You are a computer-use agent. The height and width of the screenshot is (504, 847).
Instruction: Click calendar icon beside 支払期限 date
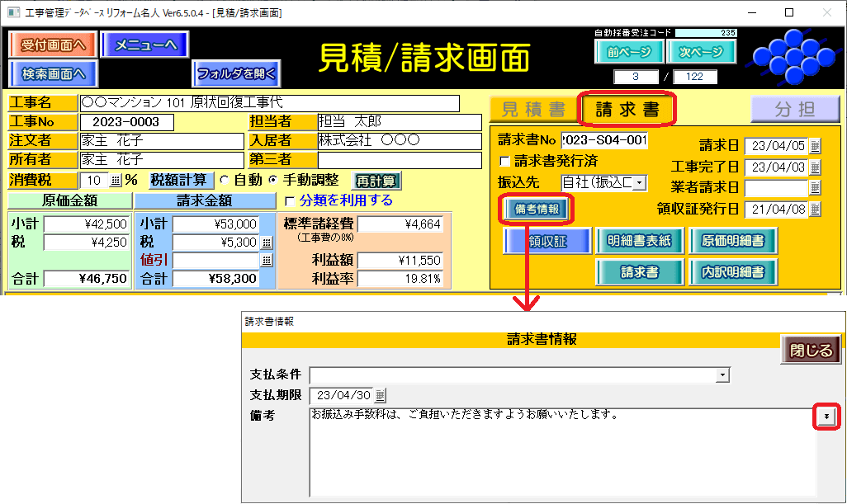381,395
